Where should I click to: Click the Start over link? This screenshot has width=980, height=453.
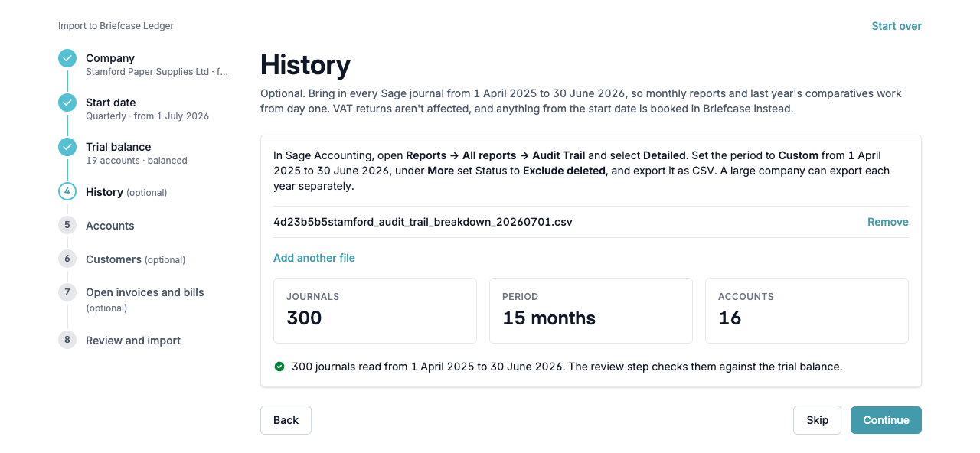[x=897, y=26]
